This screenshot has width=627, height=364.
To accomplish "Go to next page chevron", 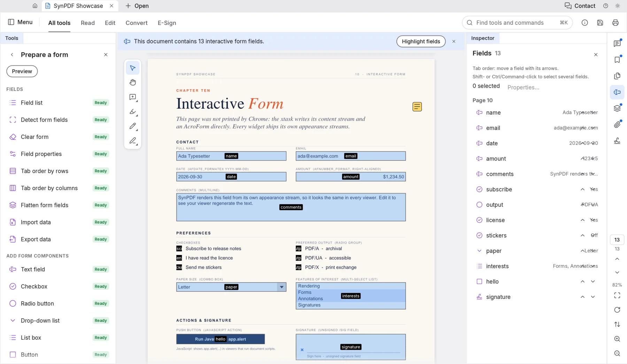I will [617, 272].
